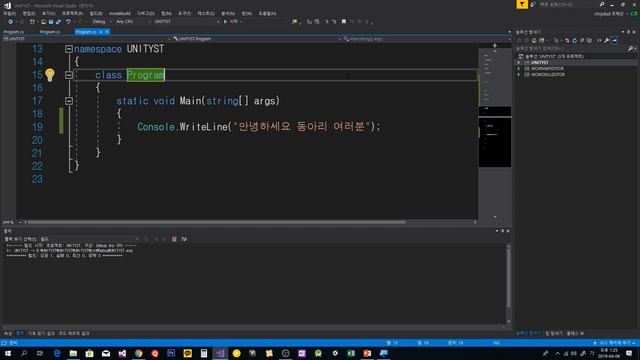Click the split editor handle above the vertical scrollbar
The width and height of the screenshot is (640, 360).
[495, 46]
